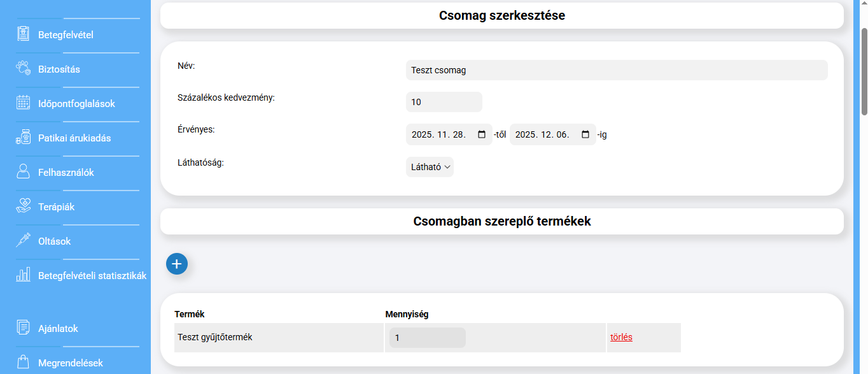This screenshot has width=868, height=374.
Task: Click the blue plus add product button
Action: point(177,264)
